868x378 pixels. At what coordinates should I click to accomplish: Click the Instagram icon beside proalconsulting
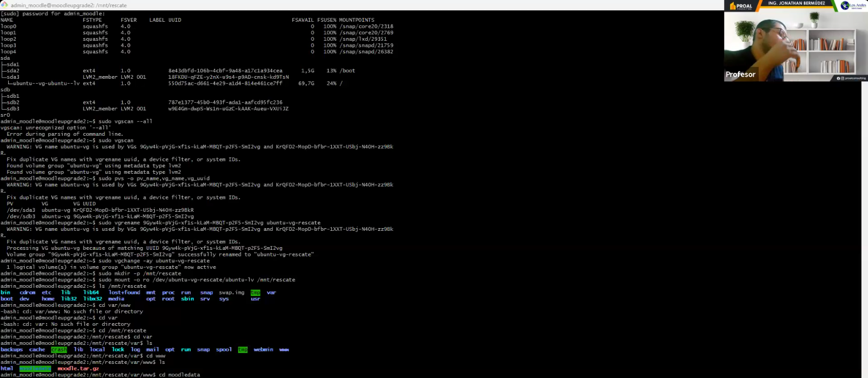841,78
